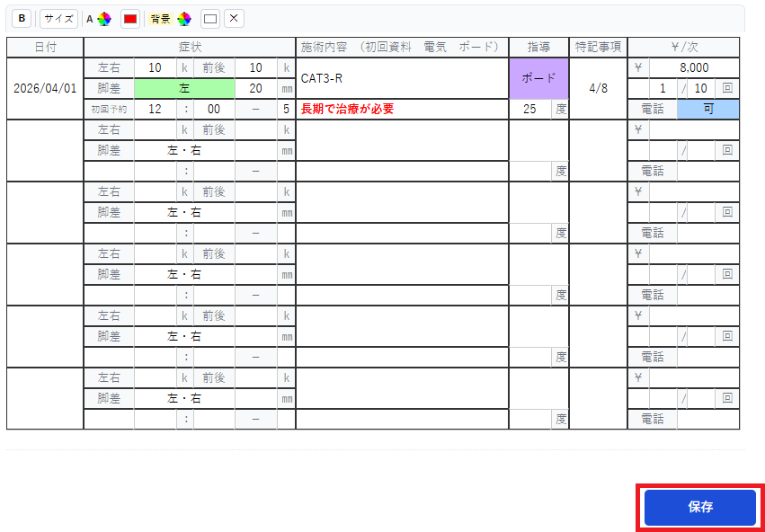
Task: Select the purple ボード guidance cell
Action: (x=538, y=78)
